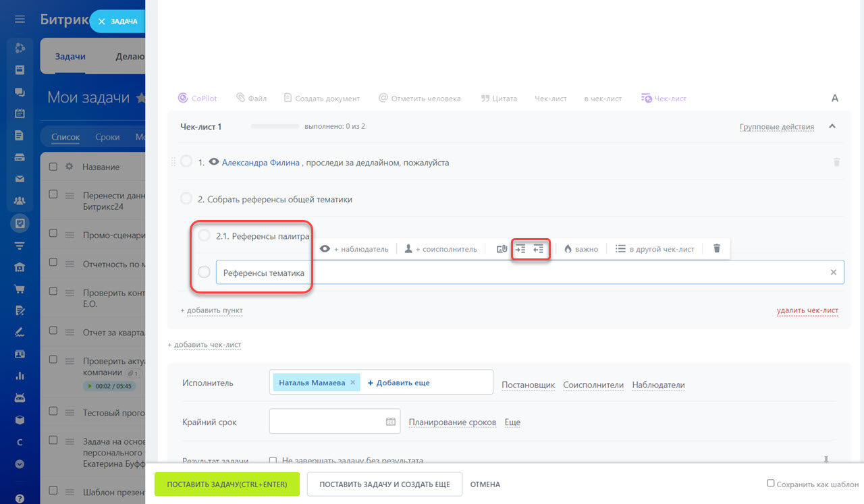The image size is (864, 504).
Task: Click + добавить чек-лист link
Action: [205, 345]
